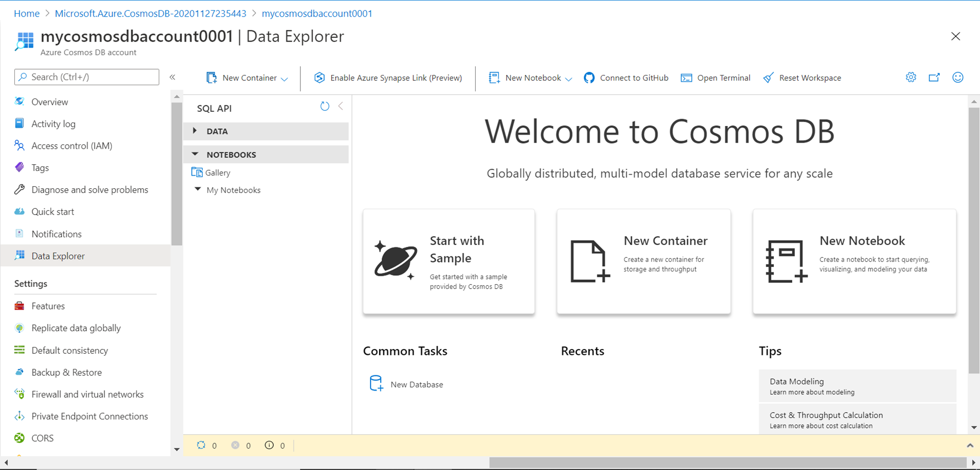Collapse the My Notebooks tree node
The image size is (980, 470).
point(198,190)
